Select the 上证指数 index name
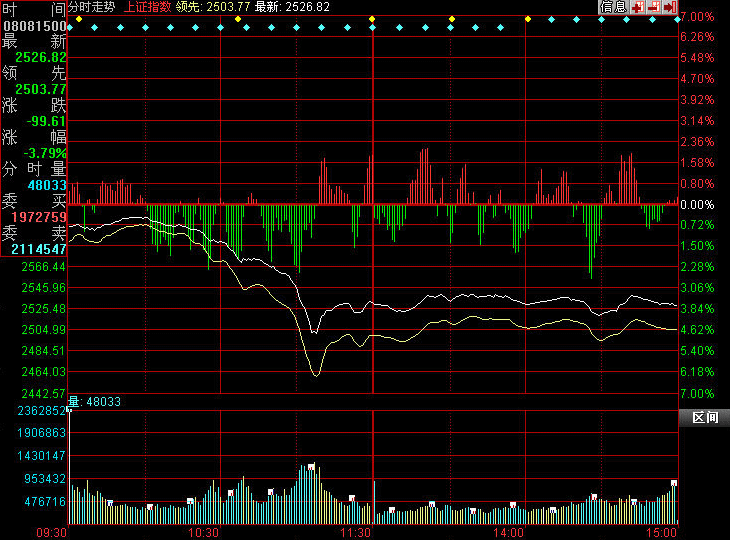Image resolution: width=730 pixels, height=540 pixels. (x=146, y=7)
